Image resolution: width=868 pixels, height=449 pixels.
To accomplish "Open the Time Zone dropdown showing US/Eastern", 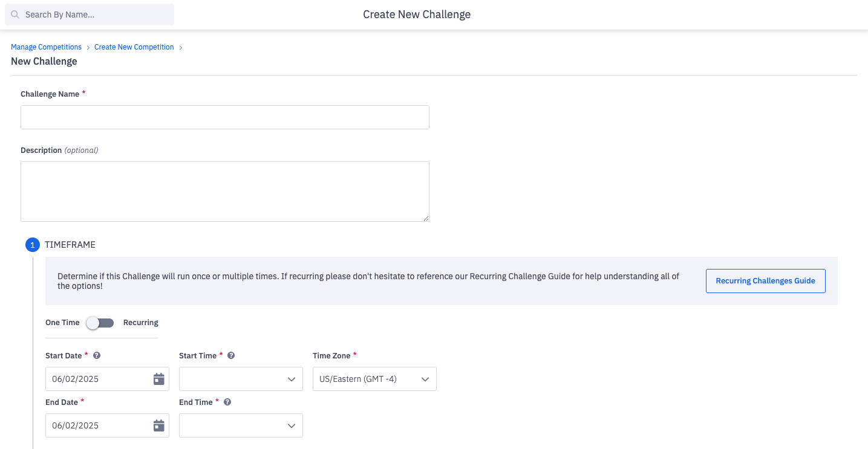I will [374, 379].
